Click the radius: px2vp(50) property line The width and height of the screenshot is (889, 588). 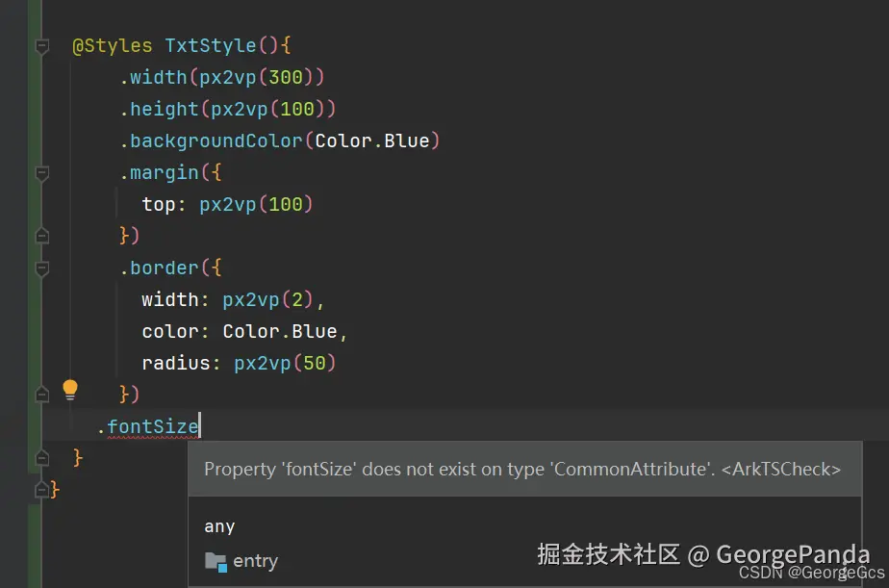click(x=239, y=363)
